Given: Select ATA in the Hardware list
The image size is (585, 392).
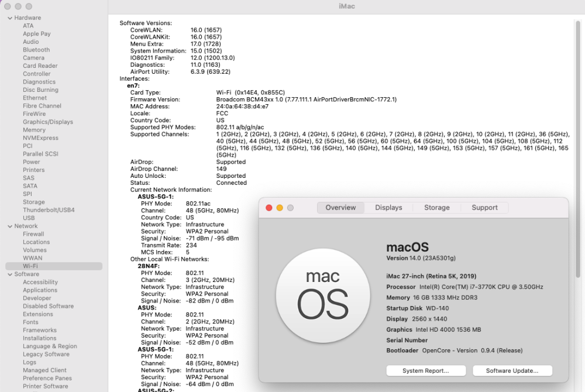Looking at the screenshot, I should tap(28, 26).
